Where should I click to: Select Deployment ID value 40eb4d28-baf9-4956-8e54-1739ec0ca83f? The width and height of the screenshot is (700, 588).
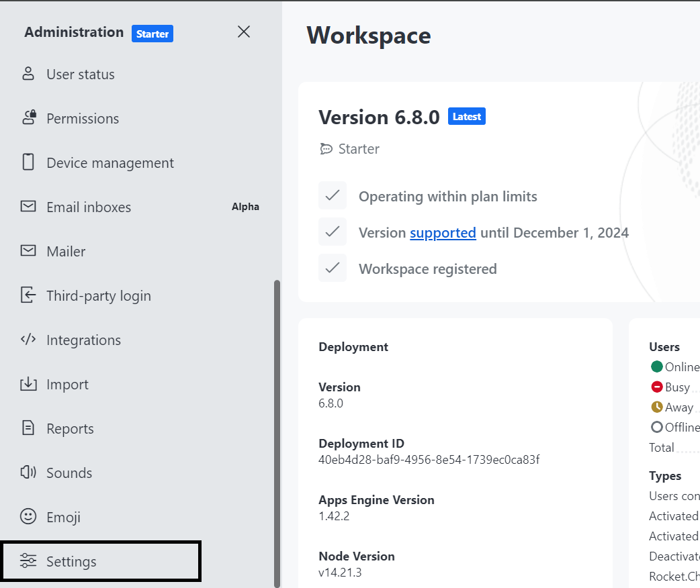tap(429, 460)
